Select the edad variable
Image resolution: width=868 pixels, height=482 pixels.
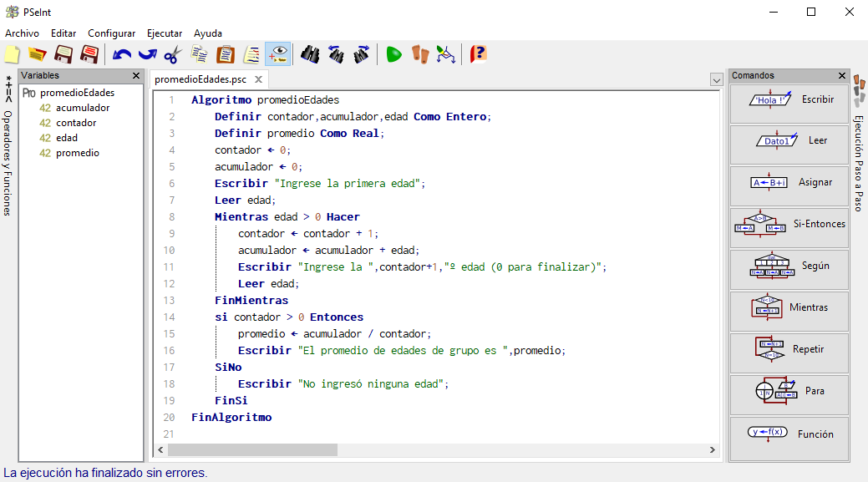(x=67, y=138)
